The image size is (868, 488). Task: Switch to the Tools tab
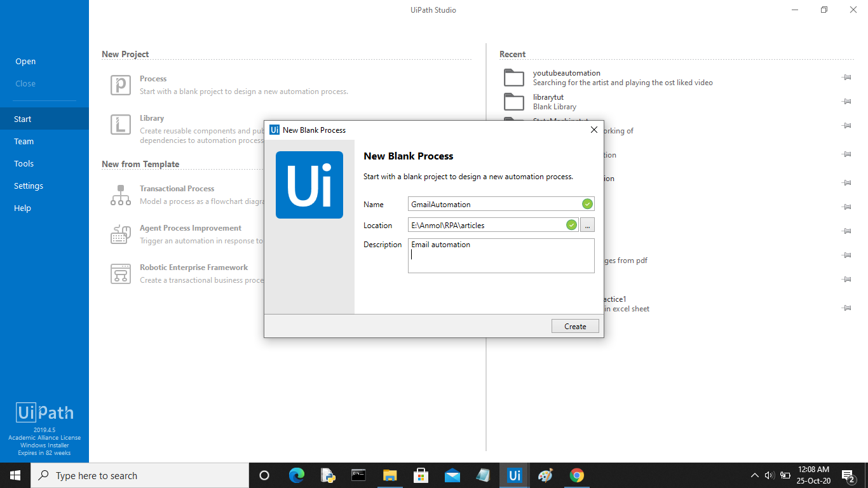pos(24,163)
